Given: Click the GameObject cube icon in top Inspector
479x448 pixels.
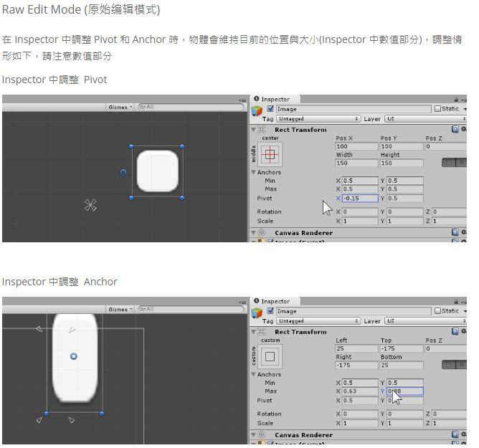Looking at the screenshot, I should (257, 110).
